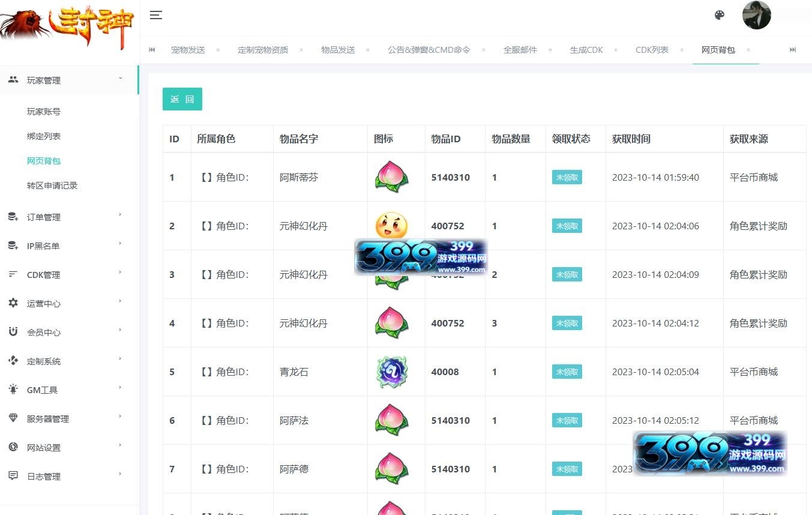Close the 网页背包 tab

coord(748,50)
